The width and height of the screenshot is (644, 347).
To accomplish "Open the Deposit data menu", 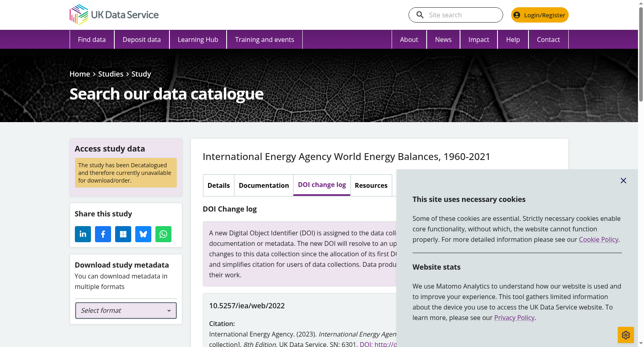I will coord(142,39).
